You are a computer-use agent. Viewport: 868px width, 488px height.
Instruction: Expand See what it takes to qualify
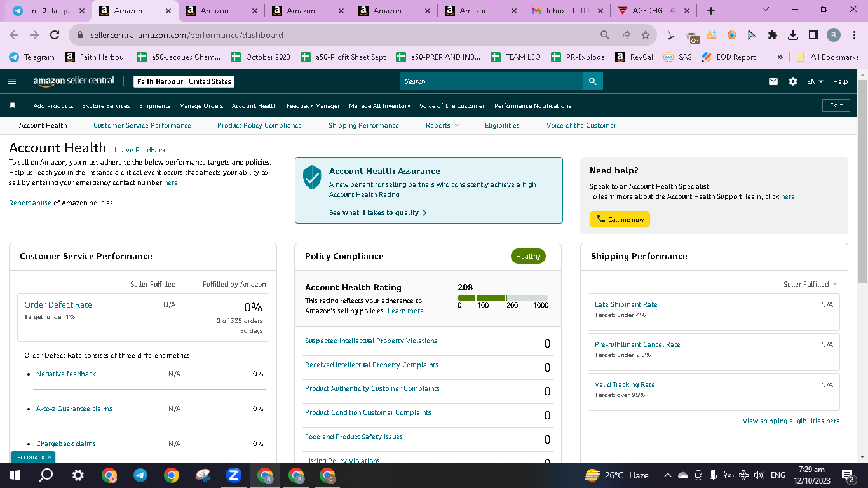tap(378, 212)
